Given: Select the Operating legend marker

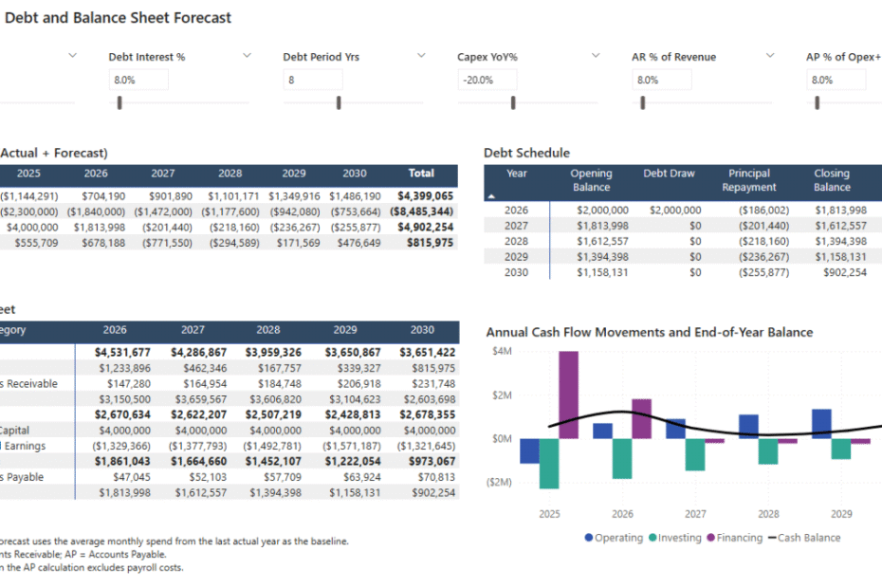Looking at the screenshot, I should click(591, 538).
